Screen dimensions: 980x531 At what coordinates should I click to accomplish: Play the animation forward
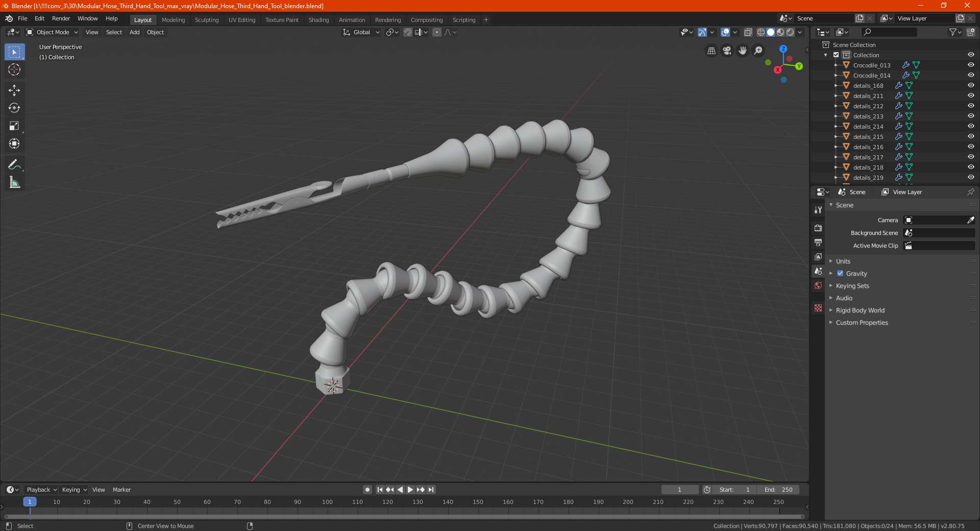tap(410, 490)
